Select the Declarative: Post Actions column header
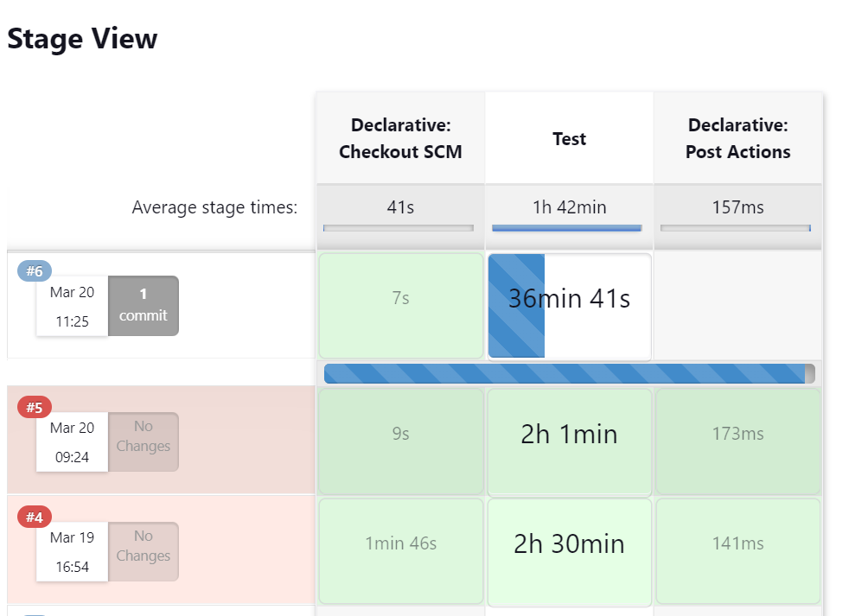The image size is (868, 616). tap(737, 138)
